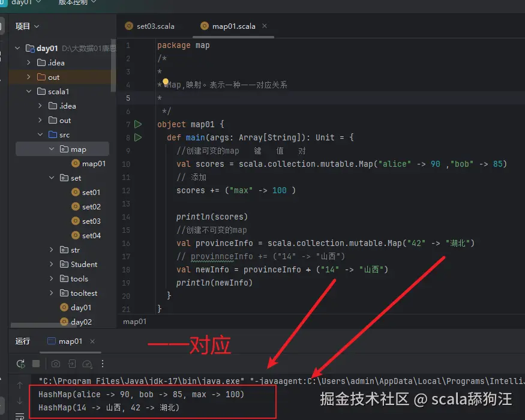525x420 pixels.
Task: Click the up-arrow icon in run console
Action: [x=20, y=385]
